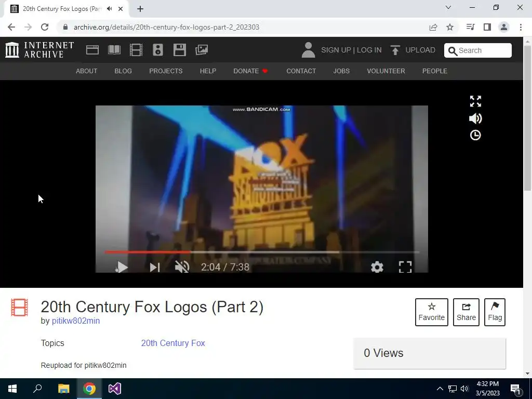532x399 pixels.
Task: Bookmark this page with star icon
Action: click(x=450, y=27)
